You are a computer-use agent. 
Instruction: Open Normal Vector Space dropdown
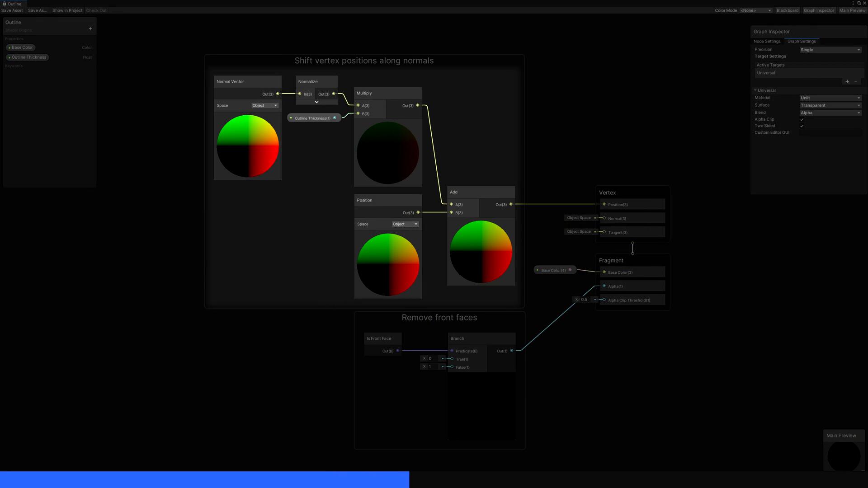coord(265,105)
